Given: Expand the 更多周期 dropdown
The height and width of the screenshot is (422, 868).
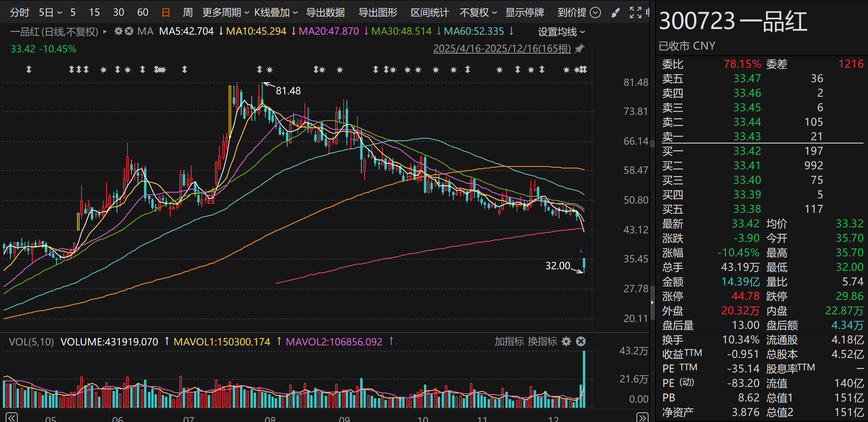Looking at the screenshot, I should 226,13.
